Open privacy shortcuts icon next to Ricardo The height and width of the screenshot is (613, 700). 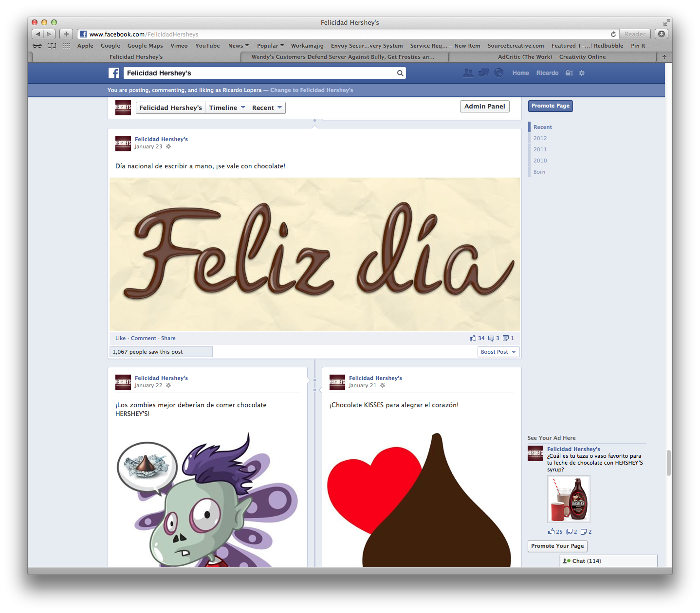pos(569,73)
